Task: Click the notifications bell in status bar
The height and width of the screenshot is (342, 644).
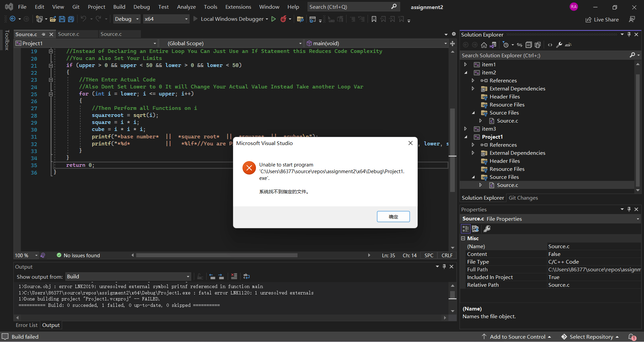Action: [x=632, y=337]
